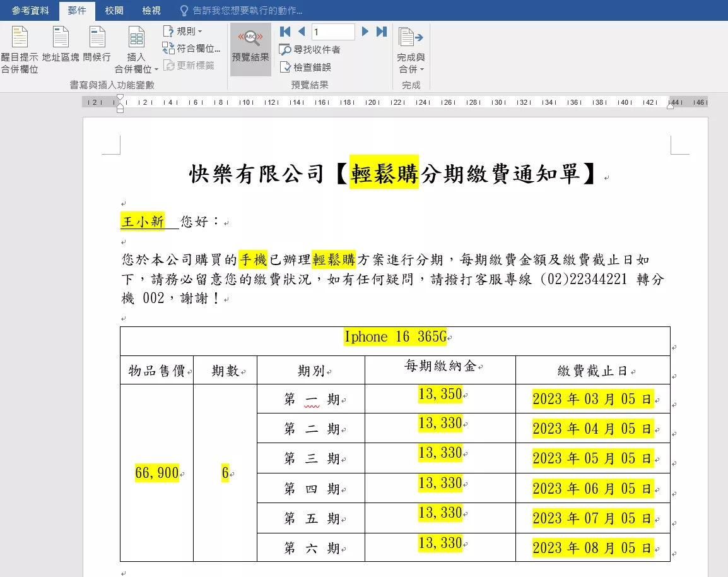Image resolution: width=728 pixels, height=577 pixels.
Task: Click the right indent marker on ruler
Action: pos(670,106)
